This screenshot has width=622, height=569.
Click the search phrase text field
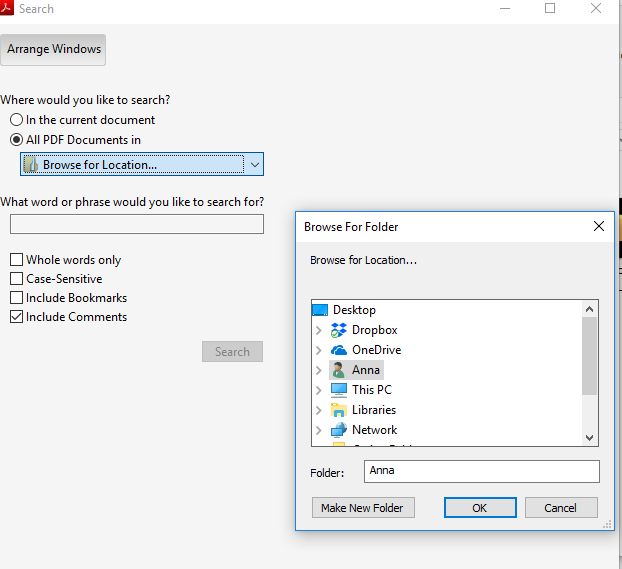click(x=137, y=224)
